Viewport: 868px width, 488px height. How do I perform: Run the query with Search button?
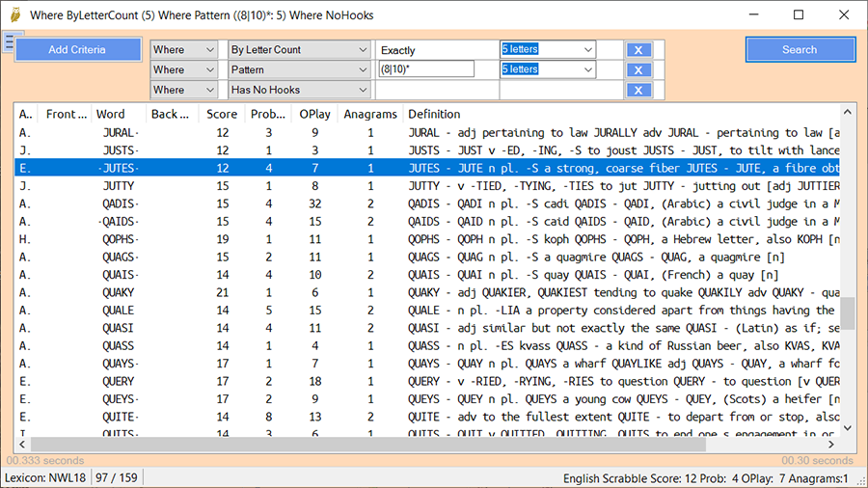(800, 50)
